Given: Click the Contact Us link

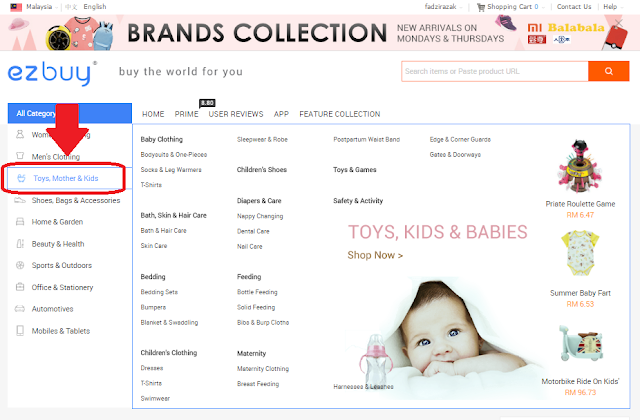Looking at the screenshot, I should tap(573, 7).
